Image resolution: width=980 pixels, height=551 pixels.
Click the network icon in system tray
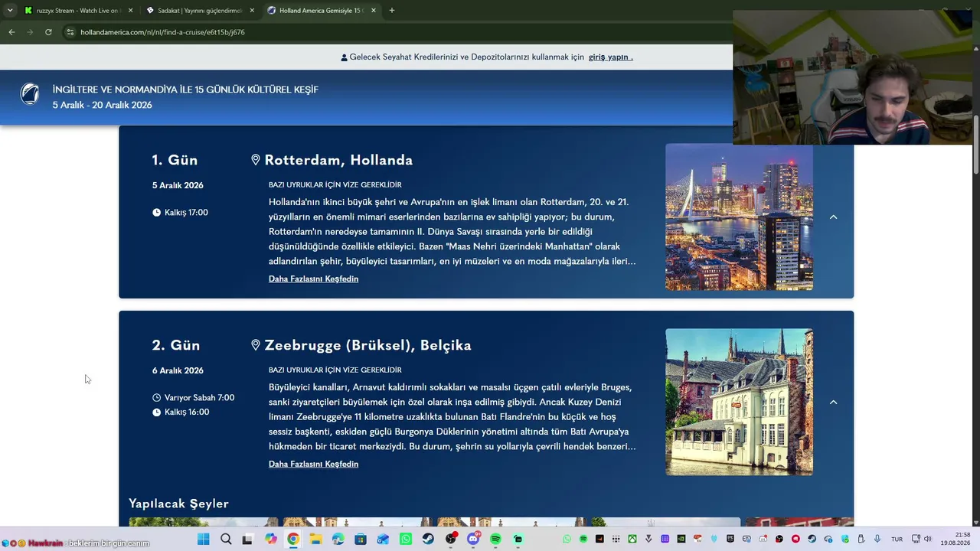click(x=916, y=540)
